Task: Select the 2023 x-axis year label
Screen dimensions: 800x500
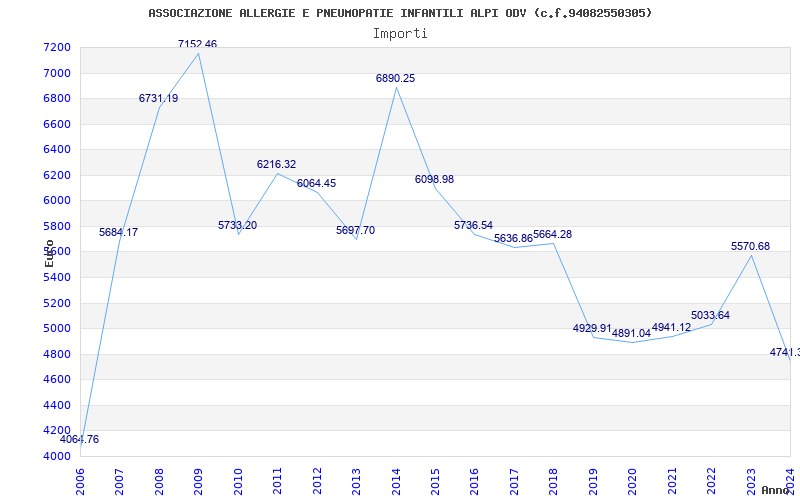Action: coord(751,481)
